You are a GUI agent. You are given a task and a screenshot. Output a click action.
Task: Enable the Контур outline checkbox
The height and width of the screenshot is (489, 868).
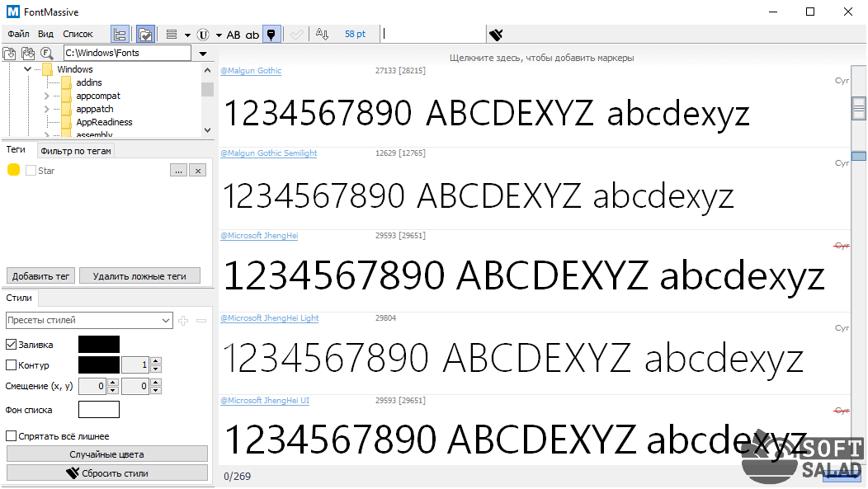point(12,365)
